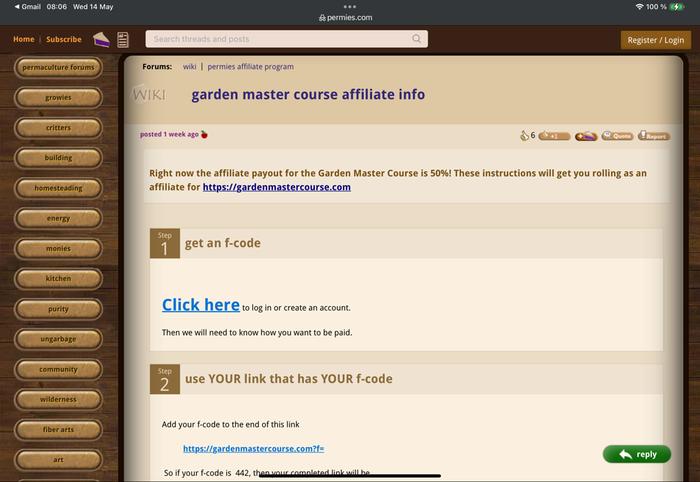
Task: Open the list page icon beside pie
Action: click(x=123, y=40)
